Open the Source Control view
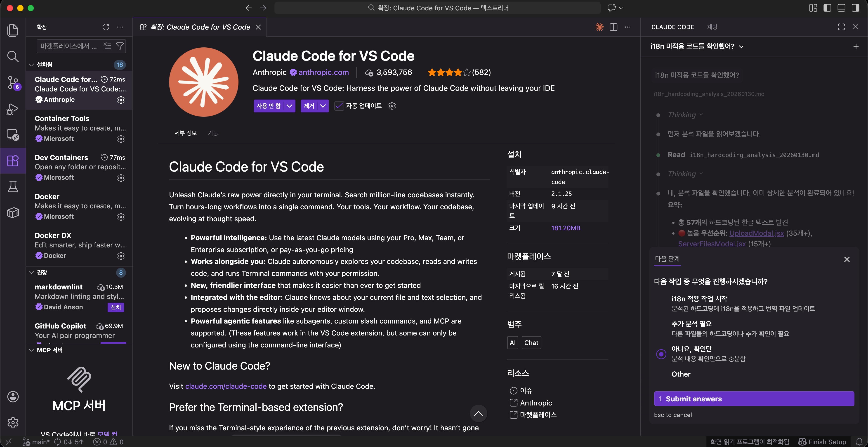This screenshot has width=868, height=447. coord(13,82)
